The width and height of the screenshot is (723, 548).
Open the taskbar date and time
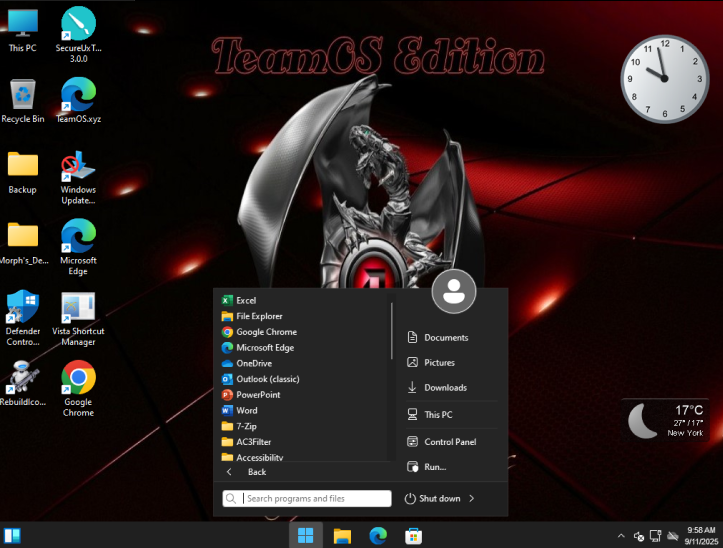tap(701, 536)
